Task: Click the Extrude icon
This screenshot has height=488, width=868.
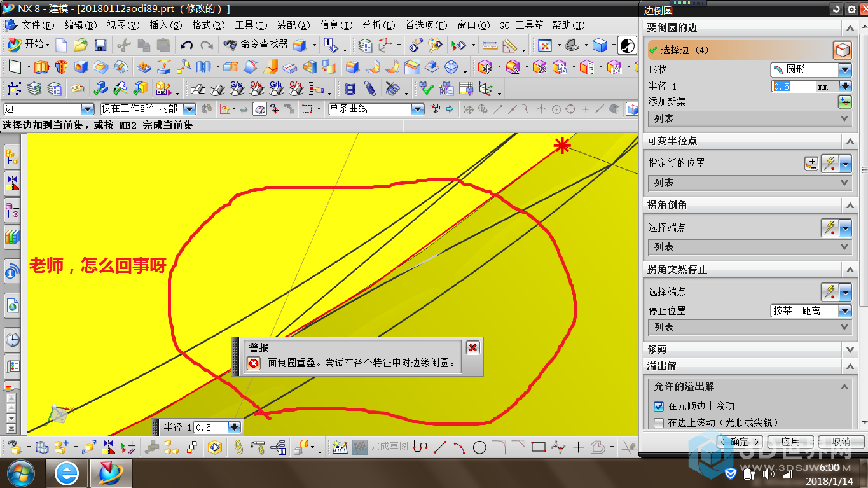Action: [x=41, y=67]
